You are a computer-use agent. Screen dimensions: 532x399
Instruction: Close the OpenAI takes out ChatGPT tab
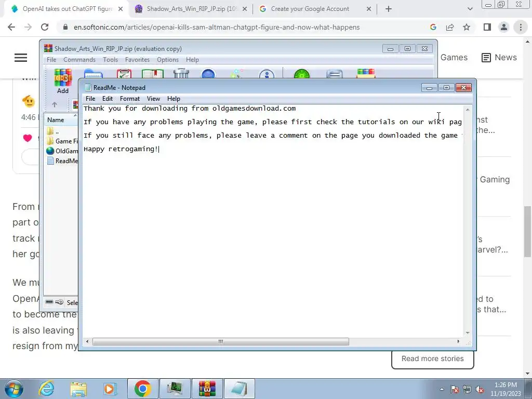click(x=121, y=9)
